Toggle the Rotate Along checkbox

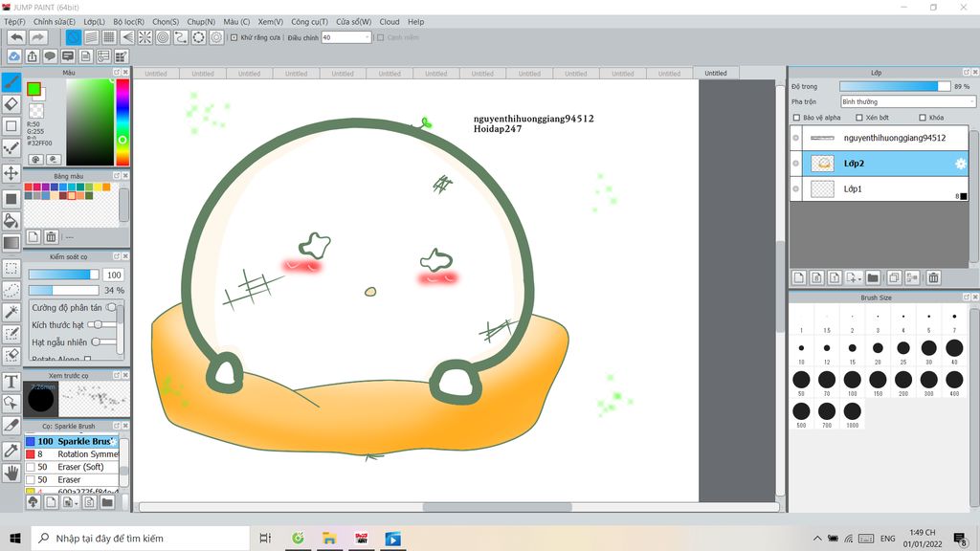pos(87,360)
